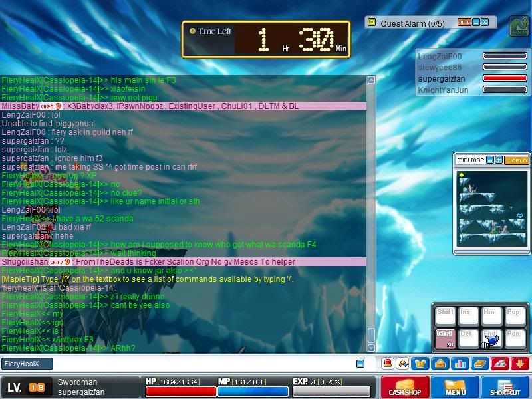Open the WORLD map button
This screenshot has width=532, height=399.
coord(516,160)
